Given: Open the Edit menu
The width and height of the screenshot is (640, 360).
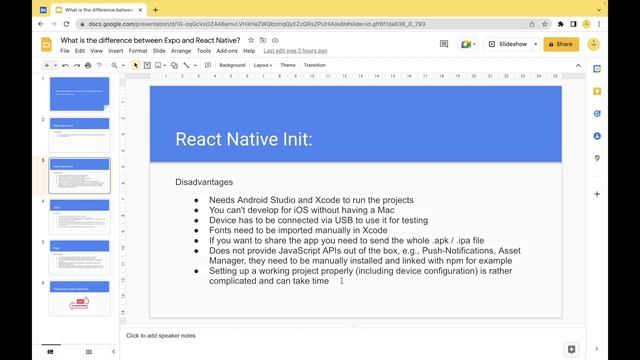Looking at the screenshot, I should (80, 51).
